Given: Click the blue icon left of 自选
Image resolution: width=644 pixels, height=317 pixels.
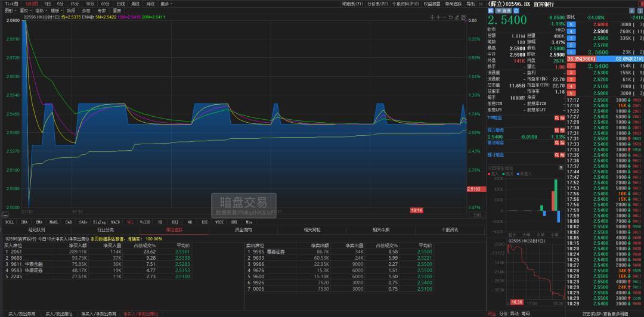Looking at the screenshot, I should (x=492, y=10).
